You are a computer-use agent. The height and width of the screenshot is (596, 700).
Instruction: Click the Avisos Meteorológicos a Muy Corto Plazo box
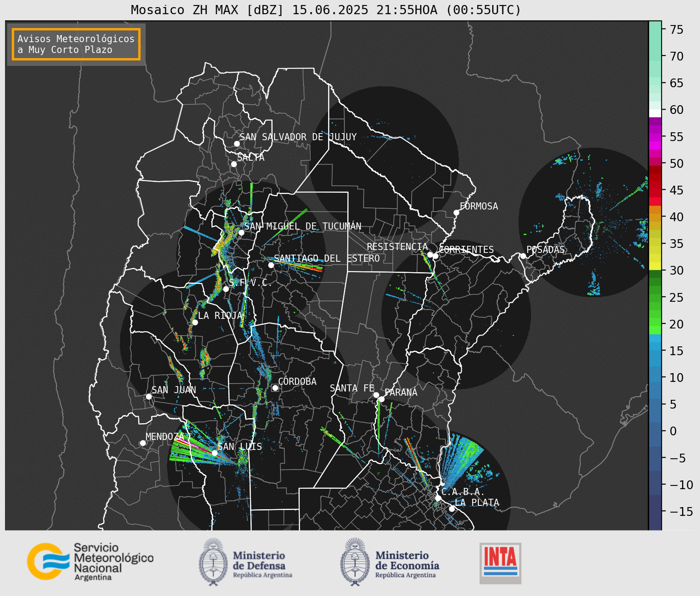click(76, 44)
